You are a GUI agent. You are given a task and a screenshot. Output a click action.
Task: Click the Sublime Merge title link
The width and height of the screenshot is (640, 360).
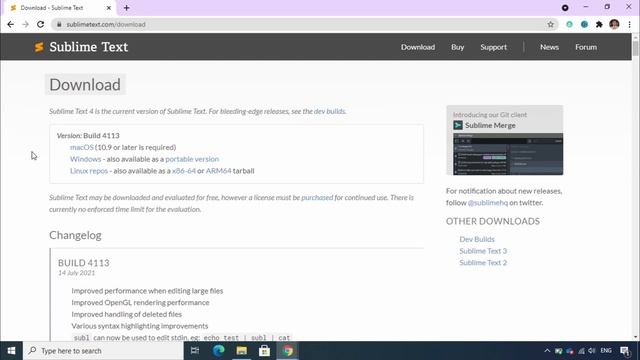tap(490, 125)
